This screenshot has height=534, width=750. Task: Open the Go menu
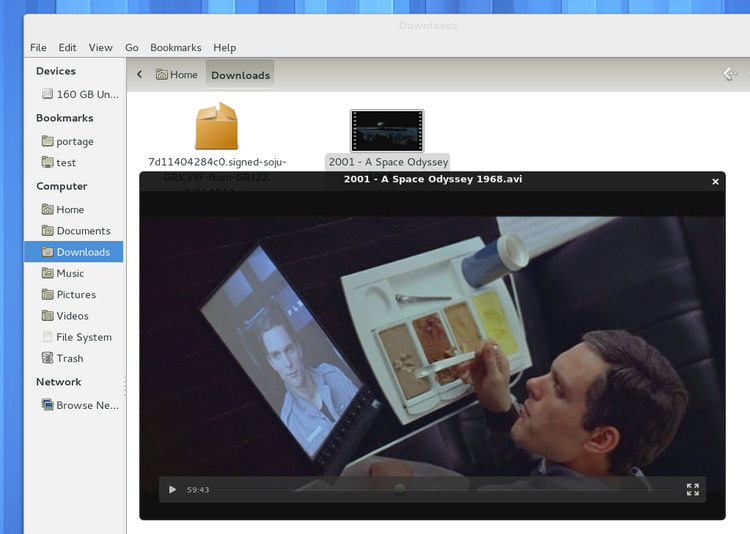[132, 47]
